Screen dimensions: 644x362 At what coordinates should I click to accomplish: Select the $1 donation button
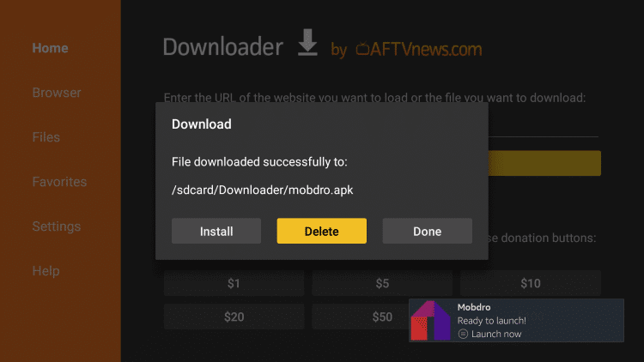coord(234,283)
